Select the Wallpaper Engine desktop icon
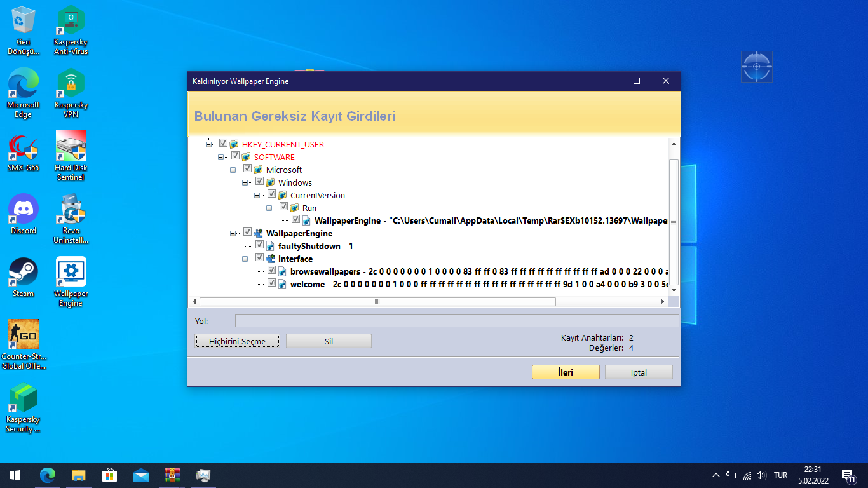The width and height of the screenshot is (868, 488). tap(71, 282)
